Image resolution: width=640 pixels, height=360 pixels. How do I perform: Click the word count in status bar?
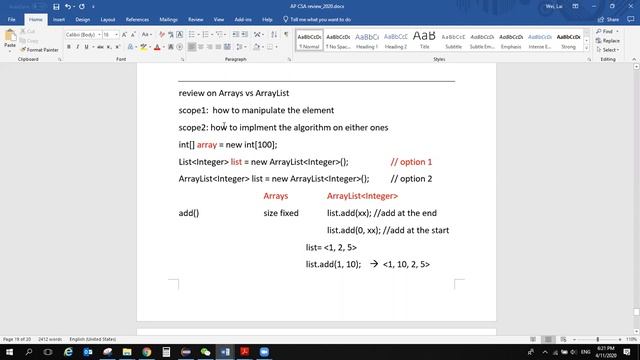coord(50,340)
